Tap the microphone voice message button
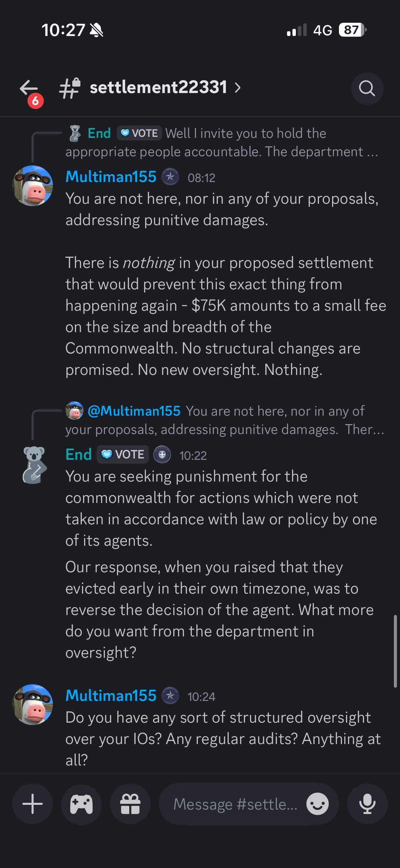 pyautogui.click(x=367, y=804)
